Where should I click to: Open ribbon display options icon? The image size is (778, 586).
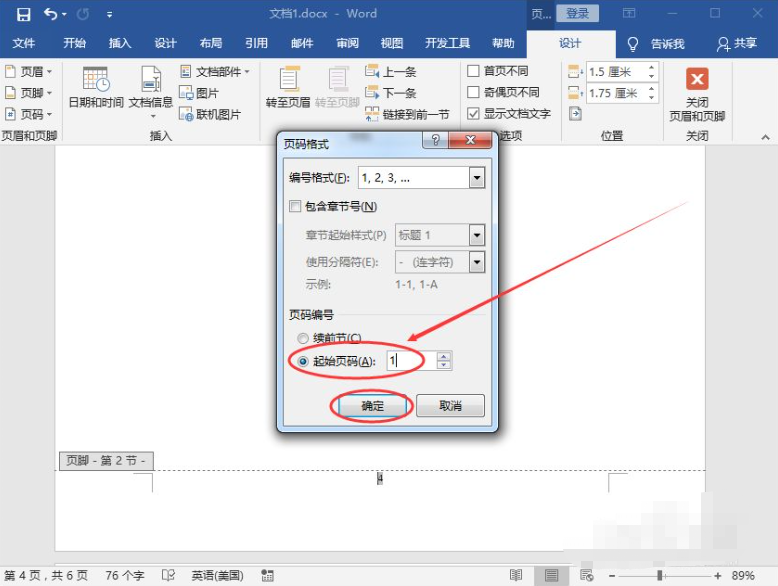pos(629,13)
